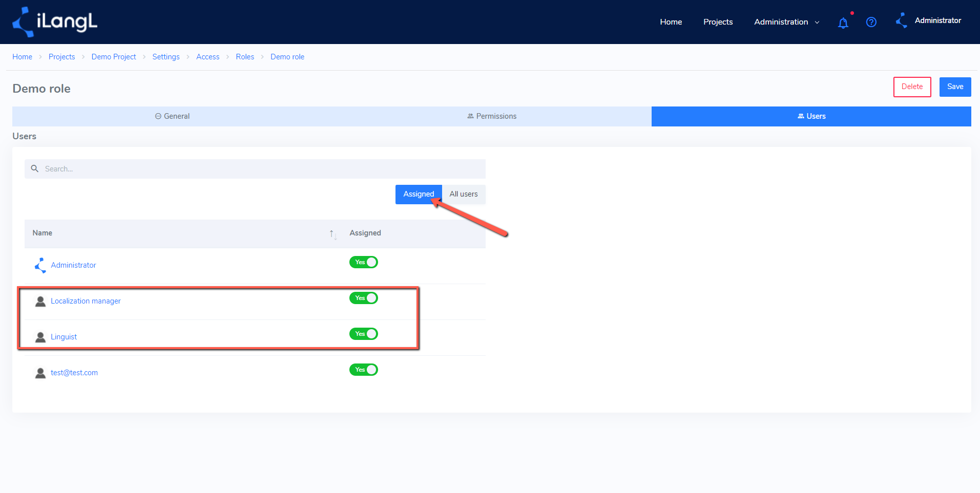Open Home in top navigation

671,22
